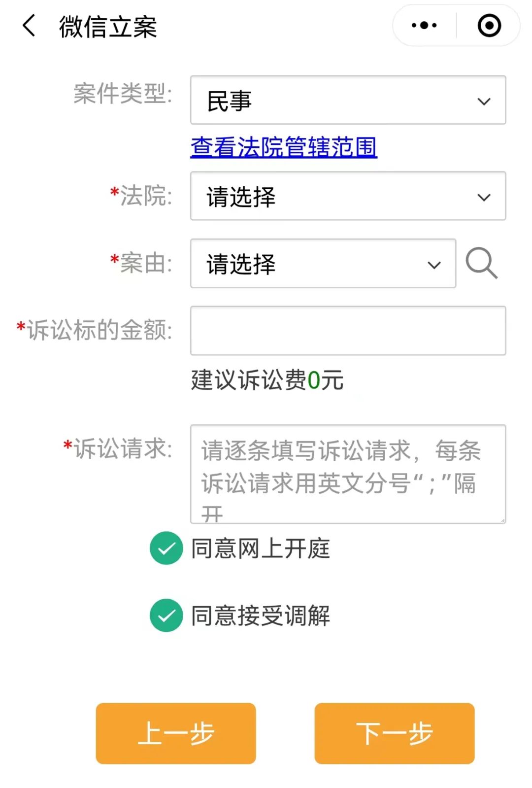The width and height of the screenshot is (532, 788).
Task: Click the 同意接受调解 label text
Action: pos(261,615)
